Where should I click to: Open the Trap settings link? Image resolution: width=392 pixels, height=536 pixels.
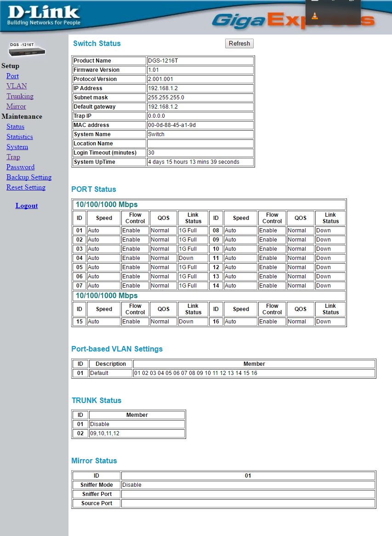point(13,157)
